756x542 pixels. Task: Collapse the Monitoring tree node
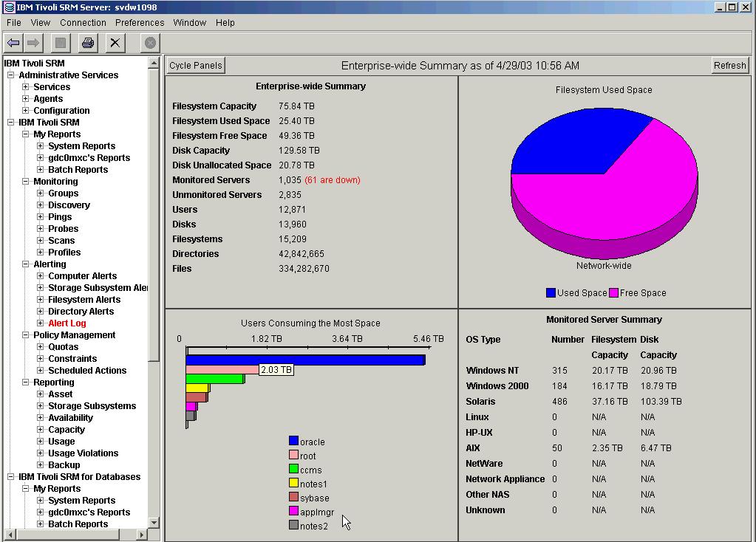click(x=26, y=181)
